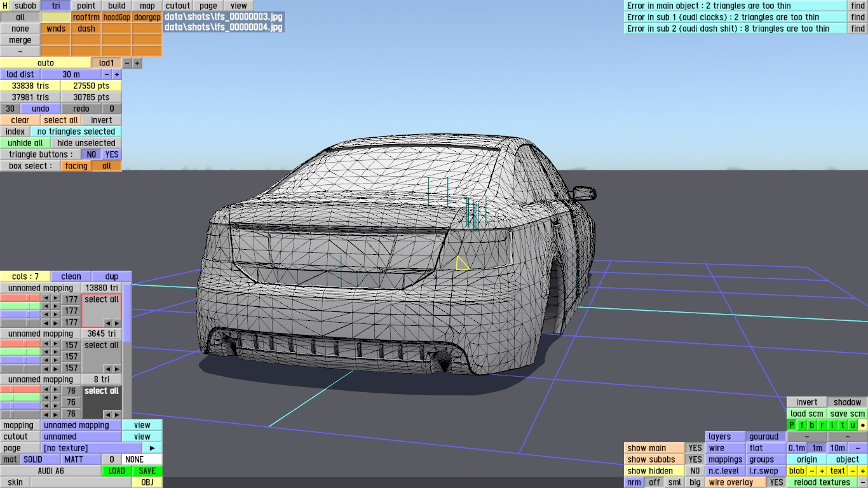Open the cutout tab at top
This screenshot has width=868, height=488.
(x=178, y=6)
